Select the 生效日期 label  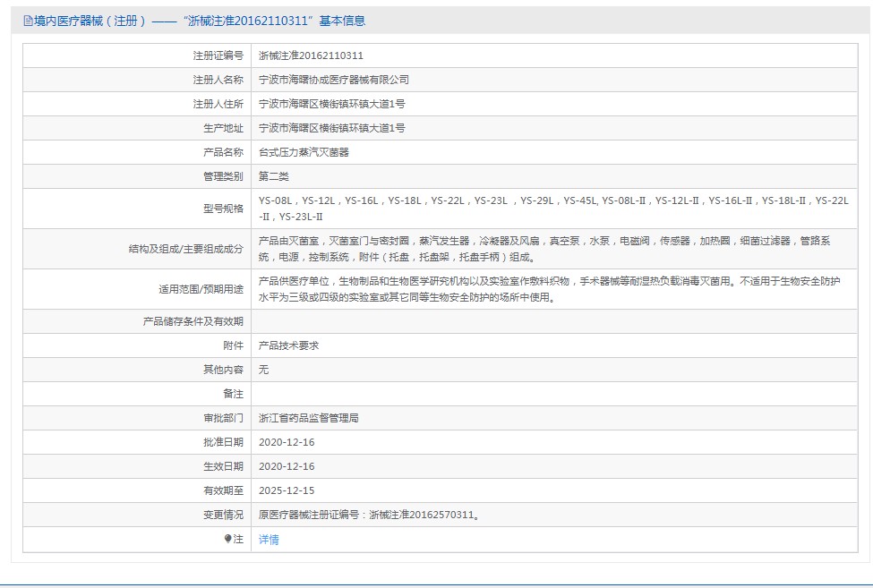click(x=223, y=466)
